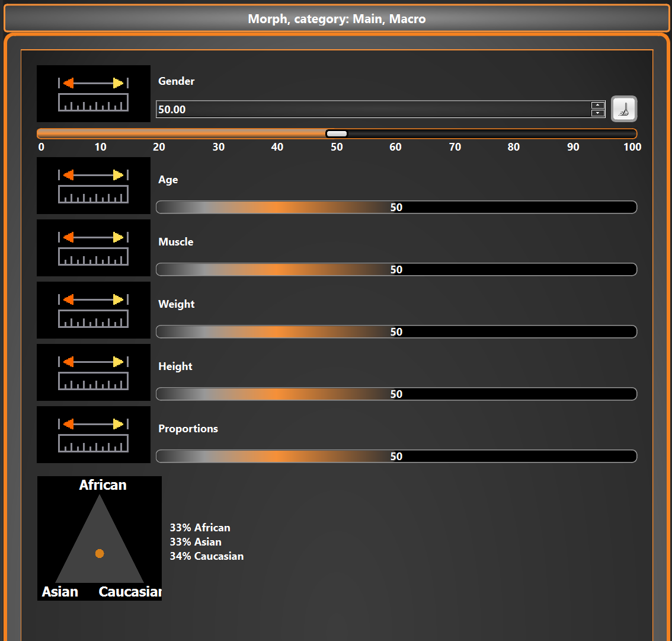Image resolution: width=672 pixels, height=641 pixels.
Task: Increase Gender value with the up arrow
Action: 597,105
